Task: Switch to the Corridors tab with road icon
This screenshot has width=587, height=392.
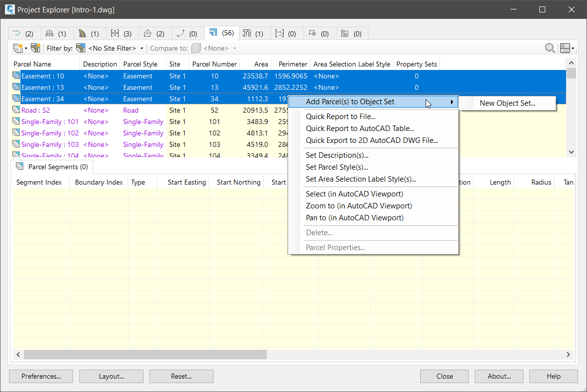Action: [x=88, y=34]
